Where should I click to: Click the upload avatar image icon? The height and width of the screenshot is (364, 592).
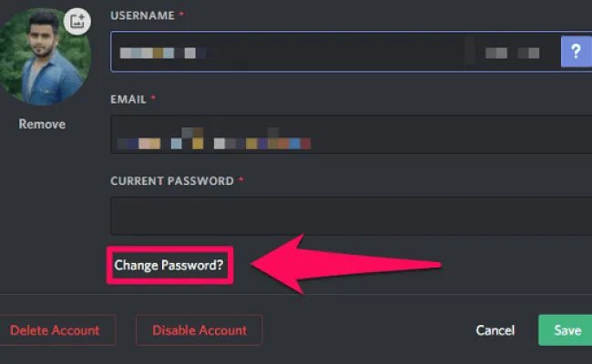point(77,22)
